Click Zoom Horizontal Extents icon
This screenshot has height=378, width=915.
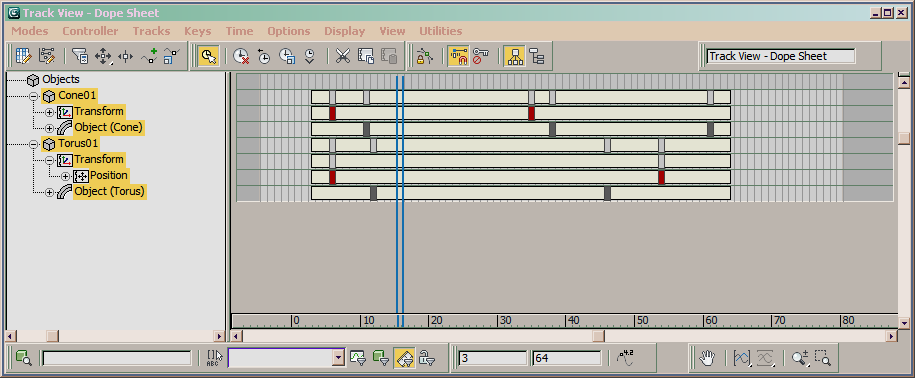tap(741, 358)
